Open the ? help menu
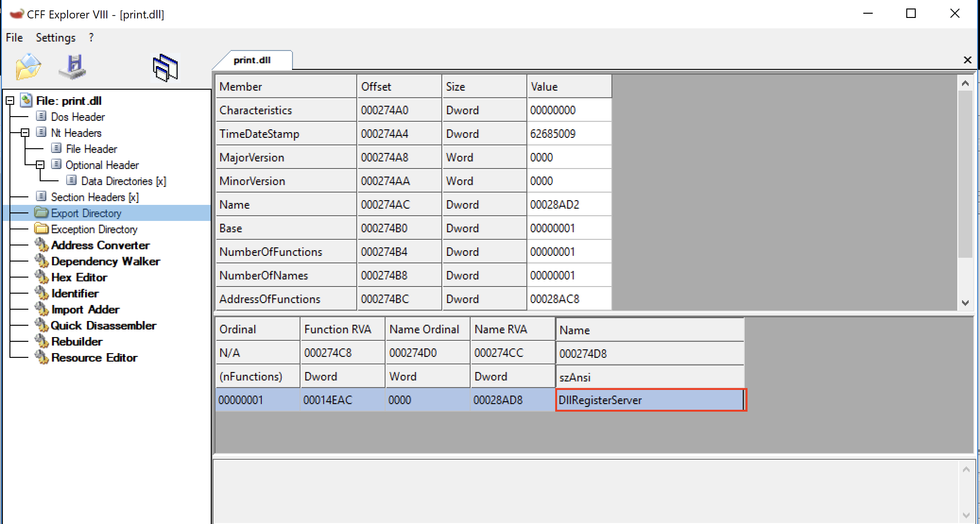 [x=91, y=38]
